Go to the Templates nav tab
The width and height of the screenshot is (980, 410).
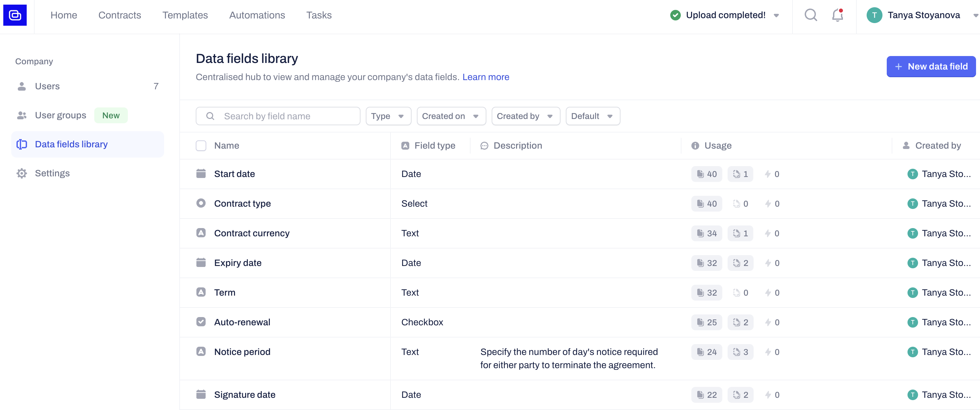[x=185, y=15]
